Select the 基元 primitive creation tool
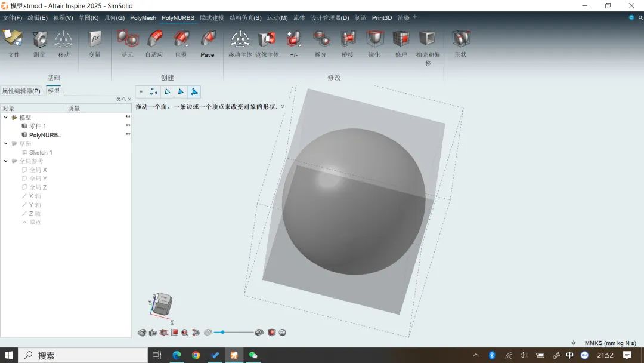Screen dimensions: 644x363 tap(127, 41)
